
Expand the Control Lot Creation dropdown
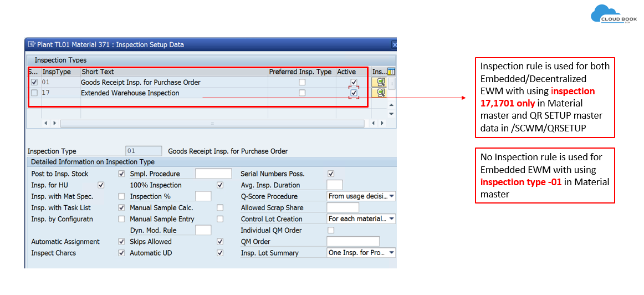391,219
